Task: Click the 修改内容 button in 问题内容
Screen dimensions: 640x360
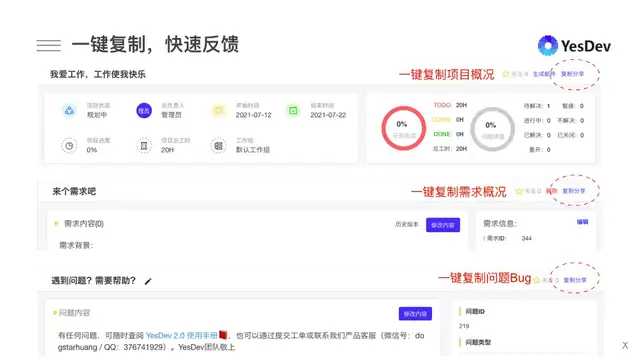Action: click(x=415, y=313)
